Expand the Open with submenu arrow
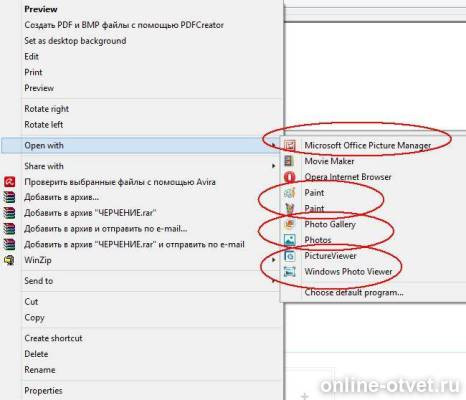The width and height of the screenshot is (466, 400). tap(273, 145)
